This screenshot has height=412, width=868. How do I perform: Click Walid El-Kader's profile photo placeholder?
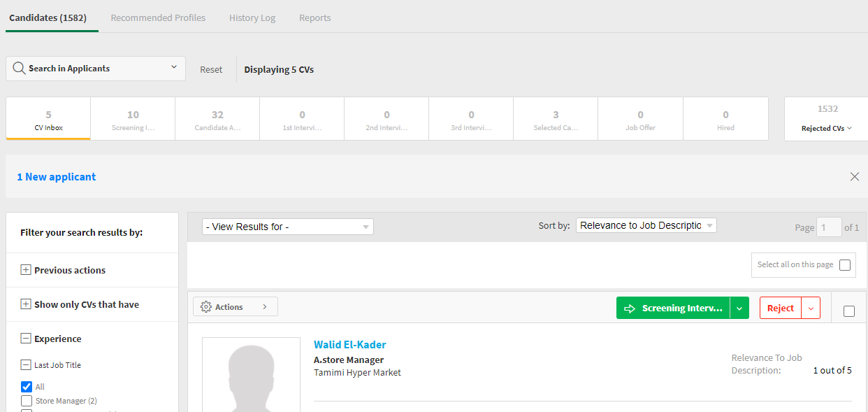pos(251,375)
